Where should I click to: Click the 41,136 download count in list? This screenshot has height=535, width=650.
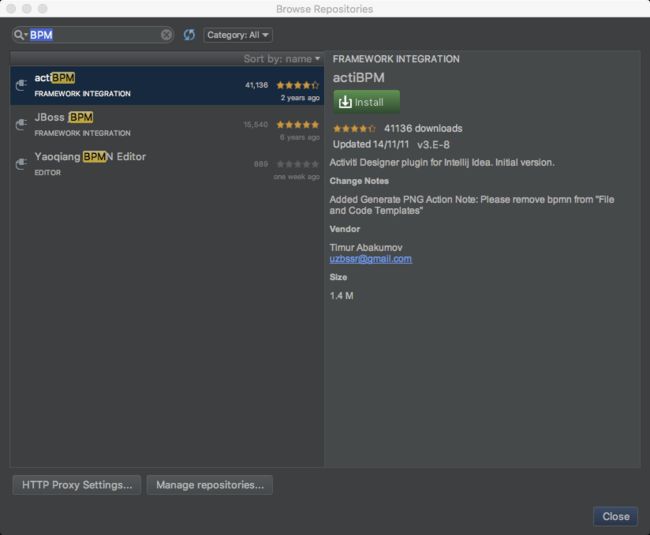[256, 85]
